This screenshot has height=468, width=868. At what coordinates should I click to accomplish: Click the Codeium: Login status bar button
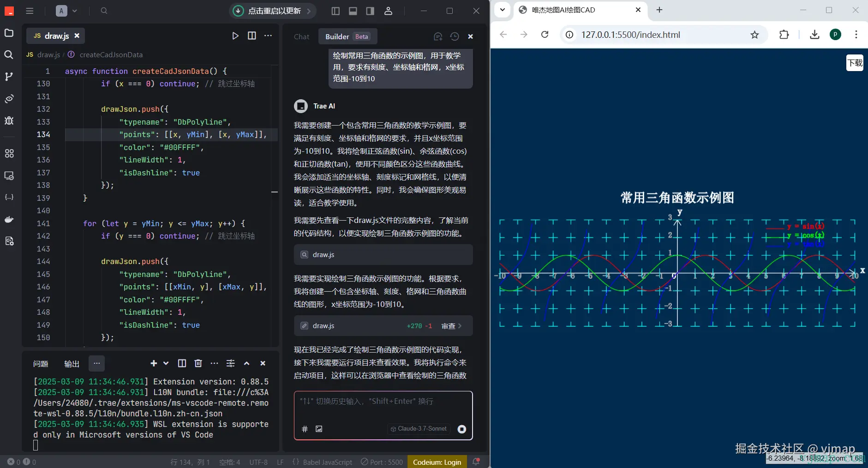(437, 462)
